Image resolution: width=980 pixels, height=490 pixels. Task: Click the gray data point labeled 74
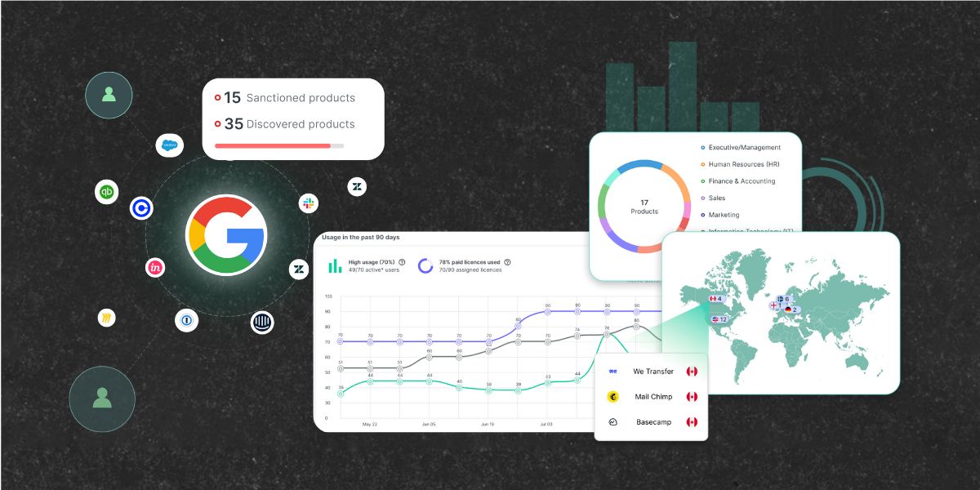tap(577, 336)
